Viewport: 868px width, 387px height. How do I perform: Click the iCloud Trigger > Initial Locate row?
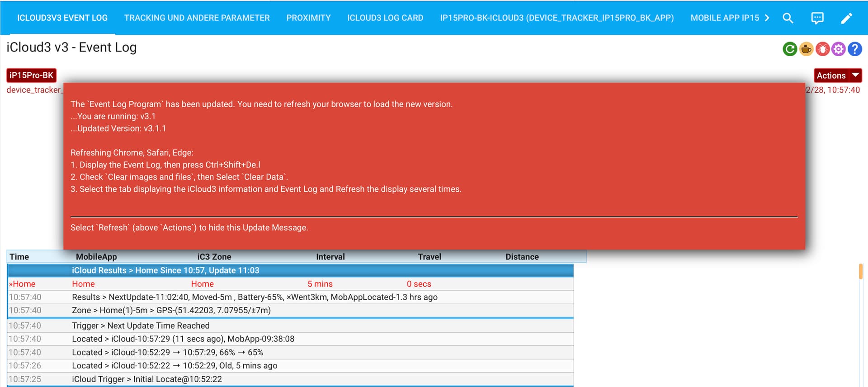click(x=290, y=379)
